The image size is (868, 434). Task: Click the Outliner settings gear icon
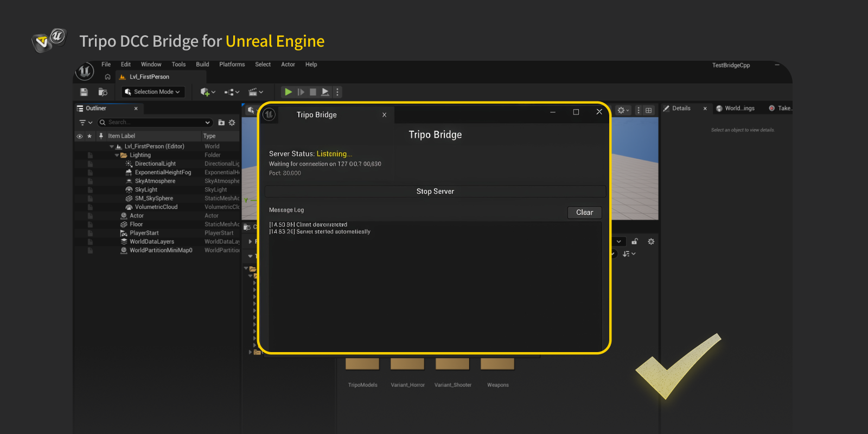[x=232, y=123]
